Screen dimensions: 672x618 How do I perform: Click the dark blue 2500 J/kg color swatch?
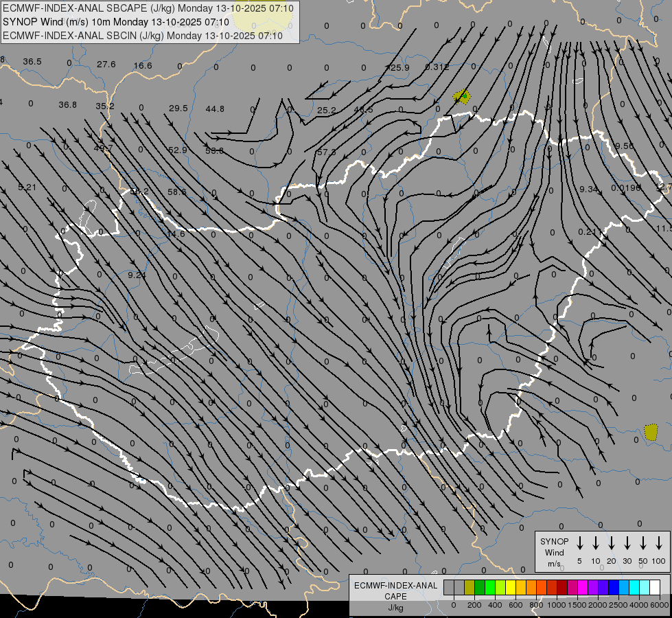click(614, 587)
